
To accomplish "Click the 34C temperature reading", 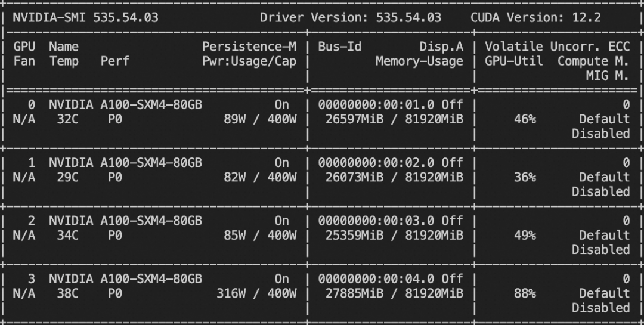I will pos(64,235).
